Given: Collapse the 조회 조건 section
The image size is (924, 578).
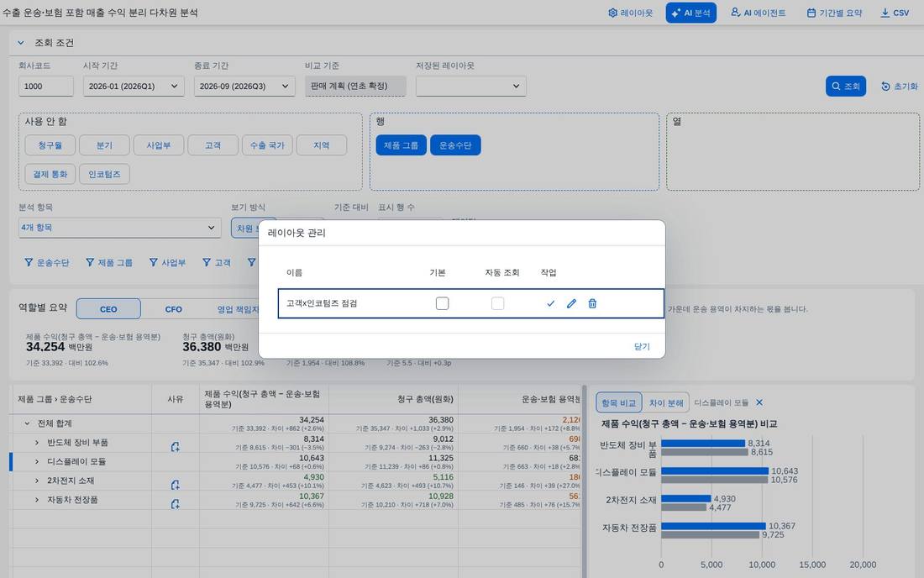Looking at the screenshot, I should pyautogui.click(x=21, y=42).
